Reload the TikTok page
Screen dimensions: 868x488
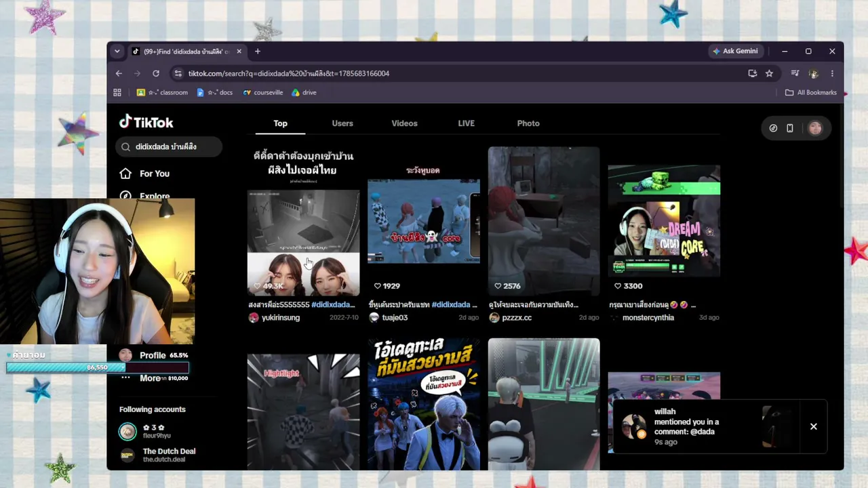[x=156, y=73]
